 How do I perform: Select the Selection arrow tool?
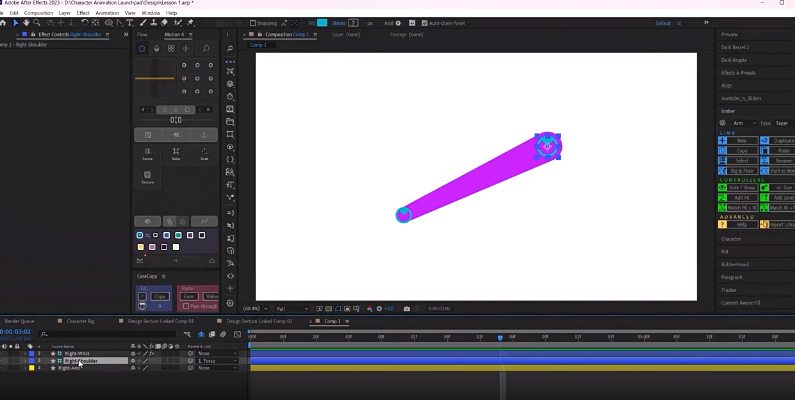15,22
